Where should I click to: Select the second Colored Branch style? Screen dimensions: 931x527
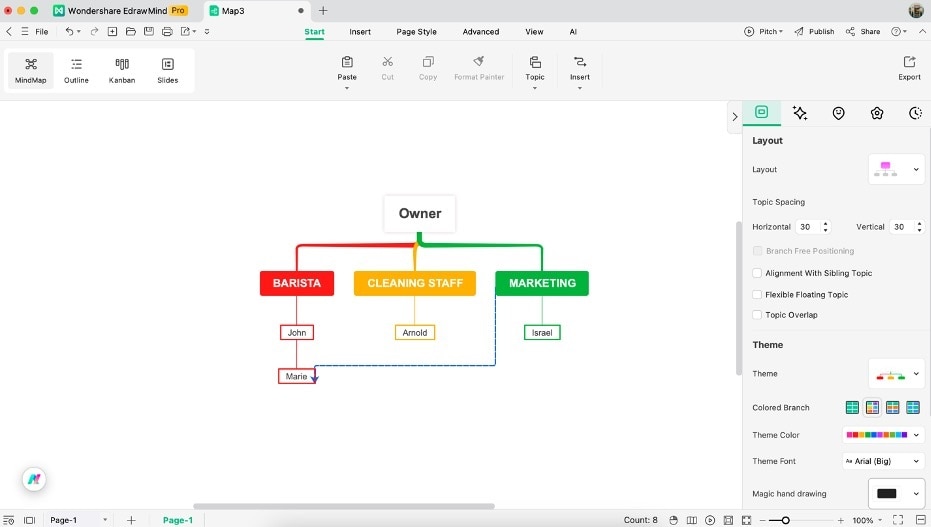pos(872,407)
